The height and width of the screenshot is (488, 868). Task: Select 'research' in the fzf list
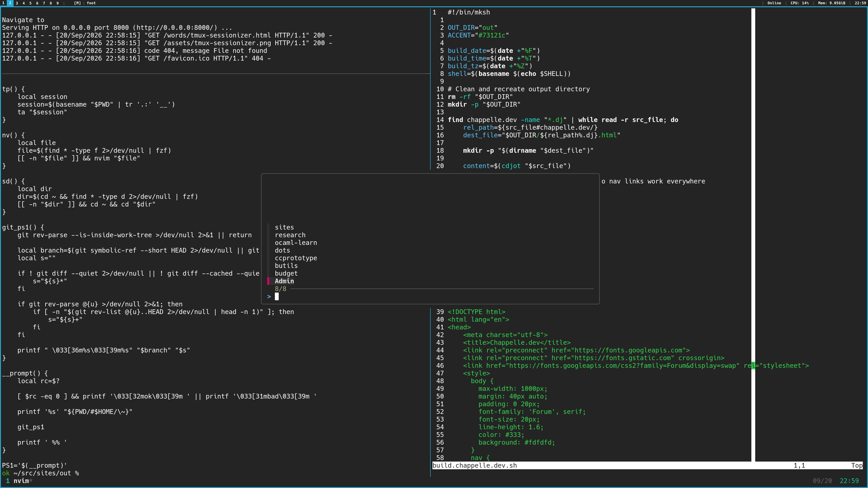[290, 235]
